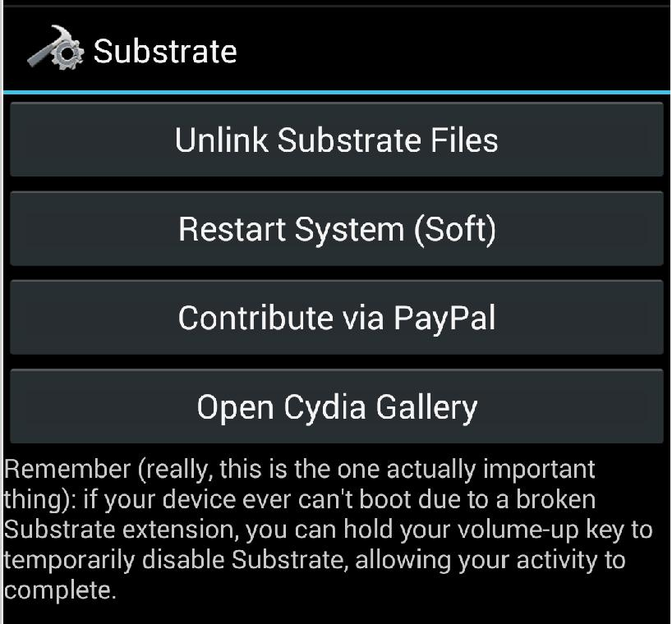The width and height of the screenshot is (672, 624).
Task: Tap the PayPal donation option
Action: pyautogui.click(x=335, y=318)
